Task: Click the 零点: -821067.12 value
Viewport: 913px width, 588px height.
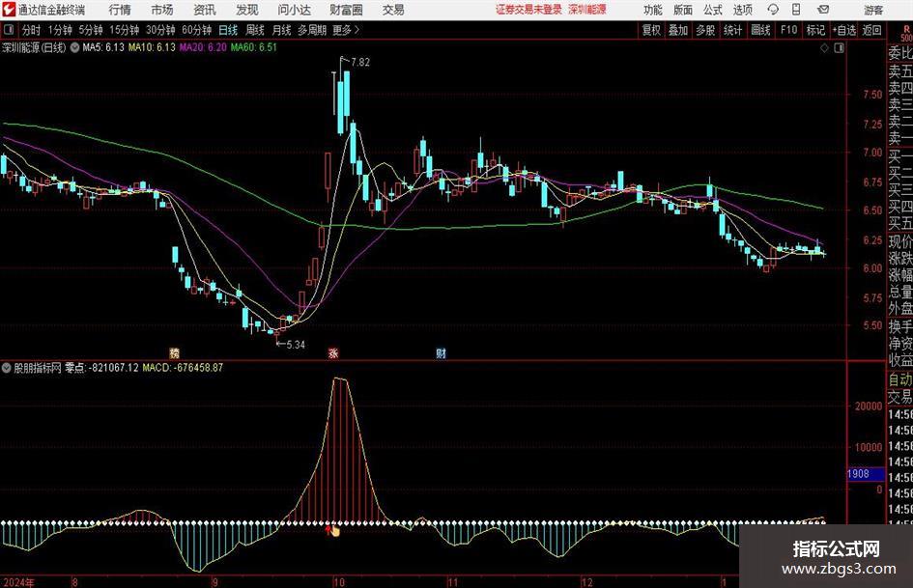Action: click(x=101, y=367)
